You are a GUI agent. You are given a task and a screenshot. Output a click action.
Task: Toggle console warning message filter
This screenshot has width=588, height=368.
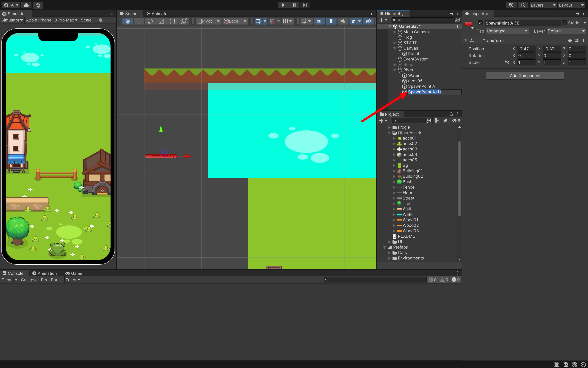pyautogui.click(x=444, y=280)
